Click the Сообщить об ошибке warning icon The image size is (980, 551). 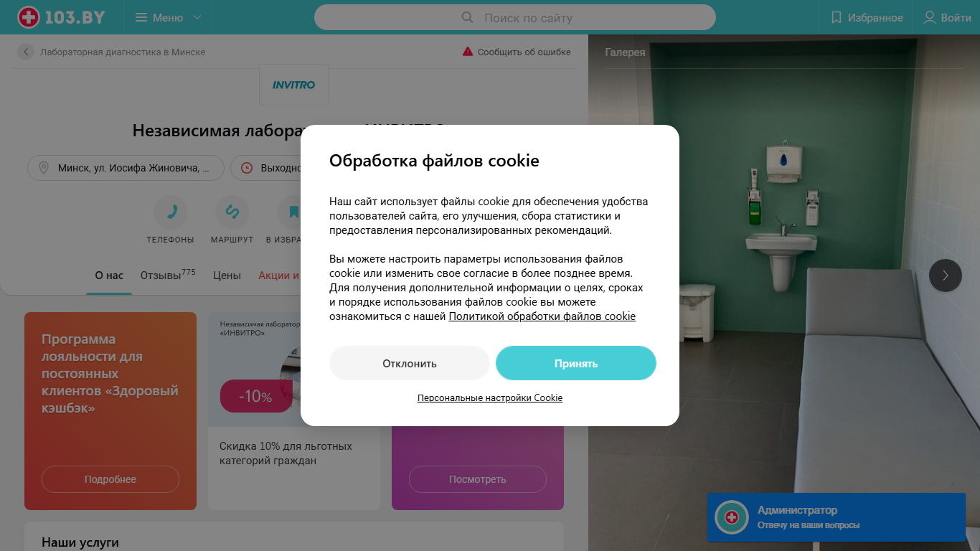(468, 52)
